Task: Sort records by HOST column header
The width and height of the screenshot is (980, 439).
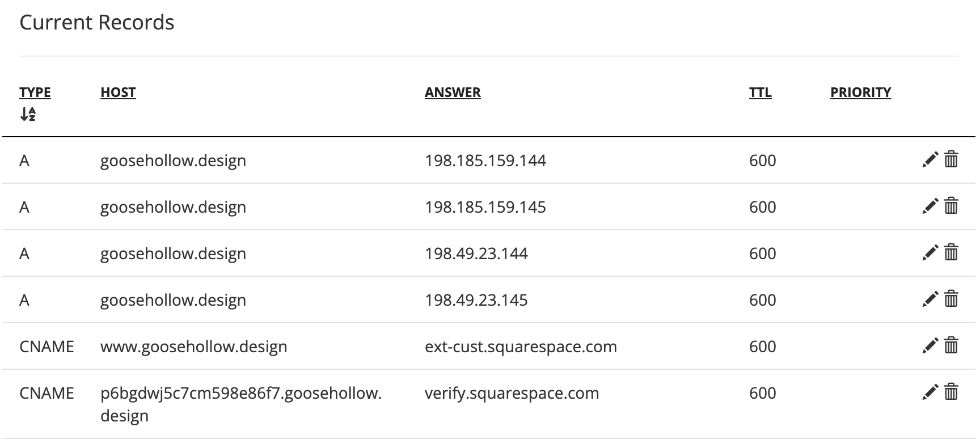Action: 118,92
